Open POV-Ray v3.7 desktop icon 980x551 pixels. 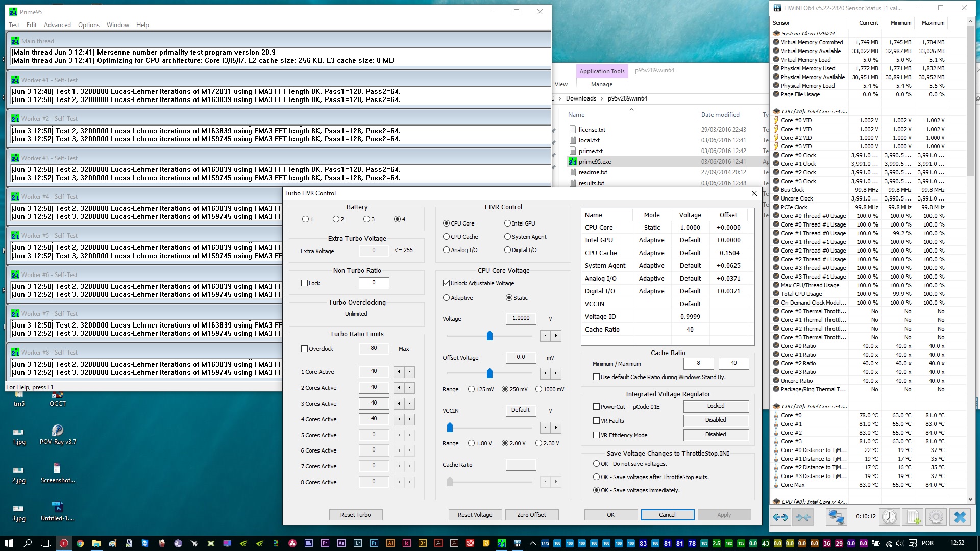tap(58, 435)
